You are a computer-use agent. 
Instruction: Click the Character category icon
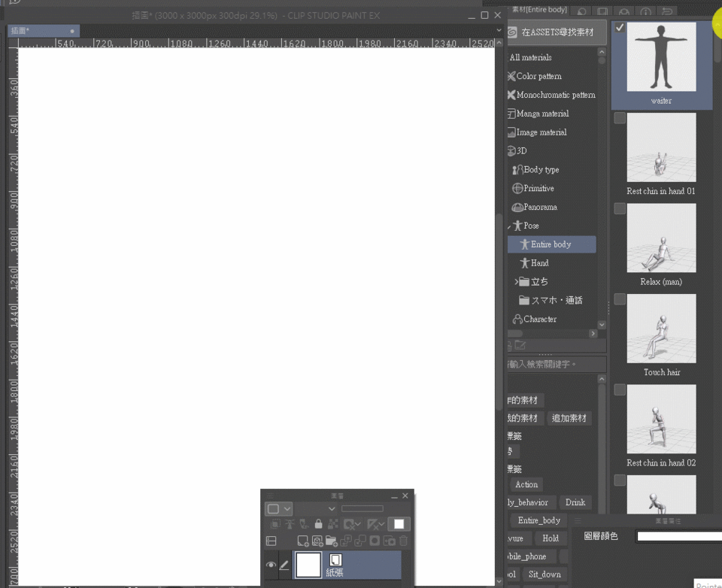(x=517, y=319)
